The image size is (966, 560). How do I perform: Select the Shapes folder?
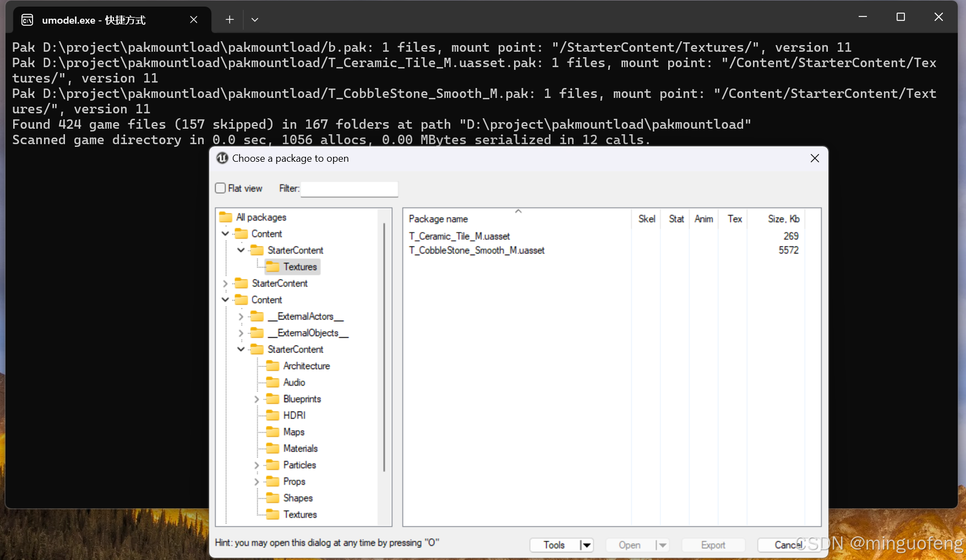298,498
